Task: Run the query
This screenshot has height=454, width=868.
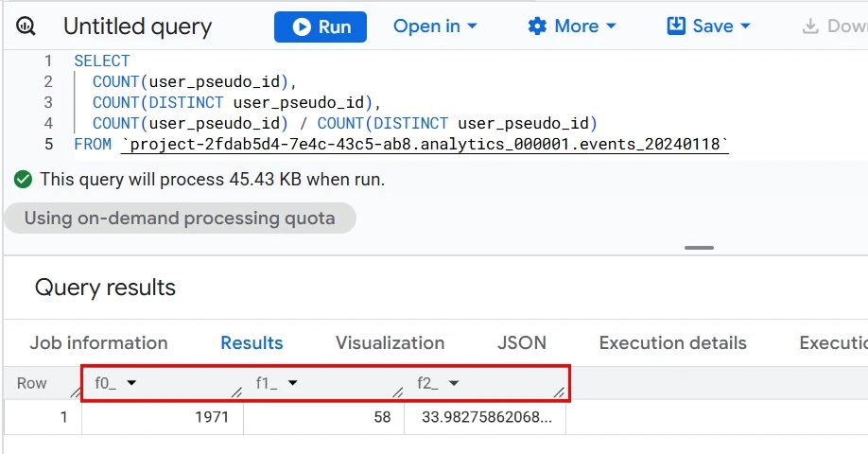Action: [320, 26]
